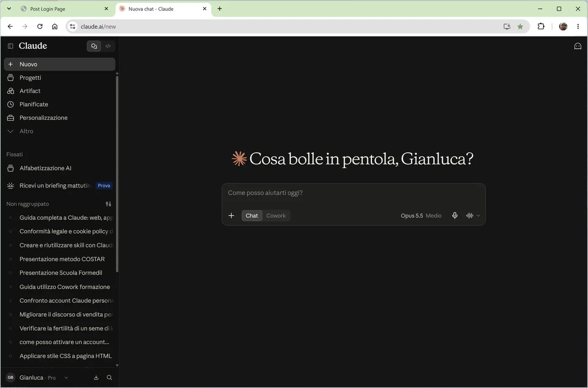Screen dimensions: 588x388
Task: Switch to chat mode icon in sidebar header
Action: (94, 46)
